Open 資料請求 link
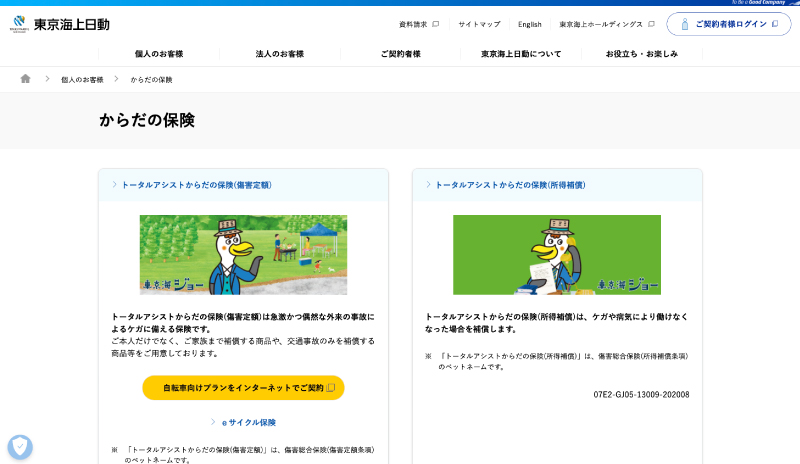 (x=413, y=24)
